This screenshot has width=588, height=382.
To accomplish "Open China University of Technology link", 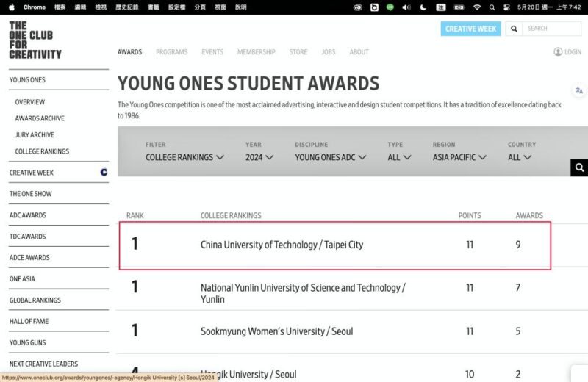I will point(282,245).
